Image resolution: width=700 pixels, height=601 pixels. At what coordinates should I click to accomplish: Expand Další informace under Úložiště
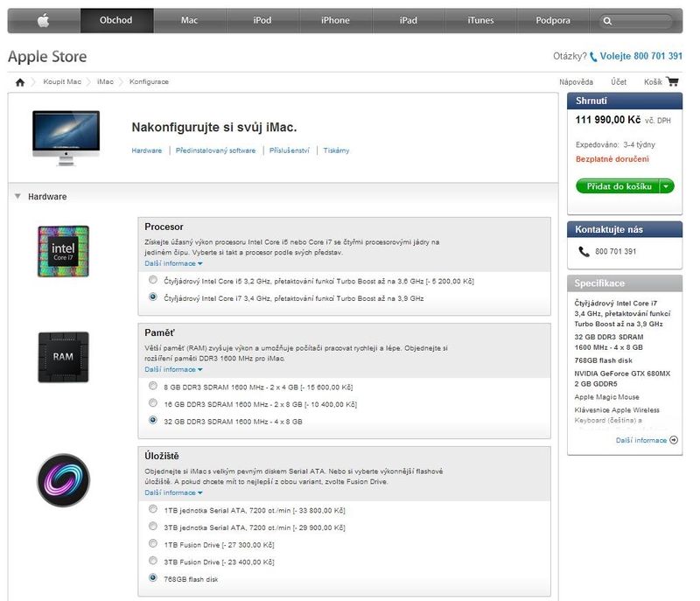(173, 493)
